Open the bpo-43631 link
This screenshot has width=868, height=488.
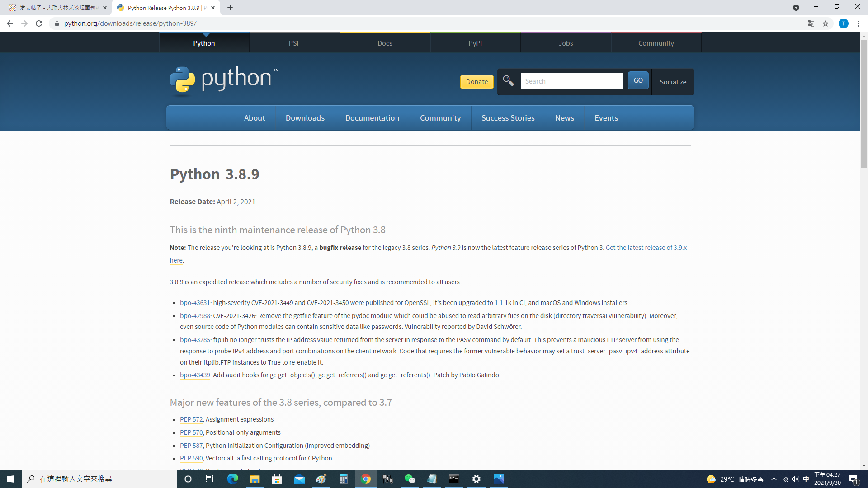[195, 303]
